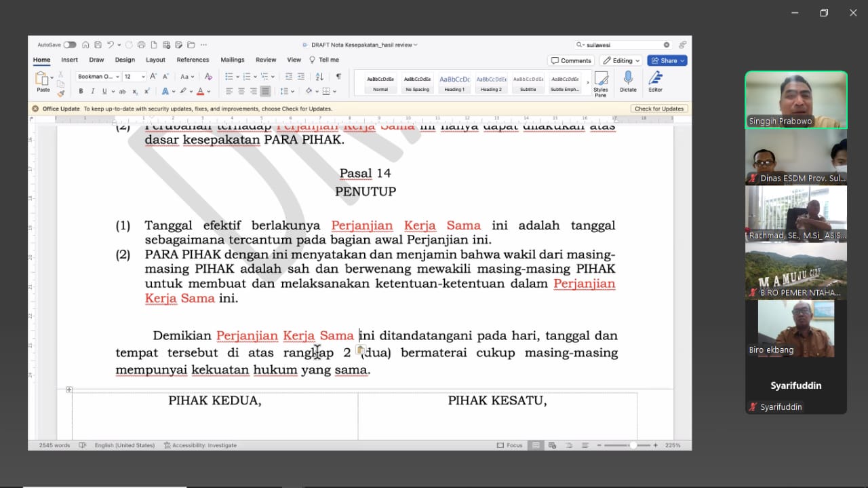Click the Home house icon in title bar
The image size is (868, 488).
coord(85,45)
